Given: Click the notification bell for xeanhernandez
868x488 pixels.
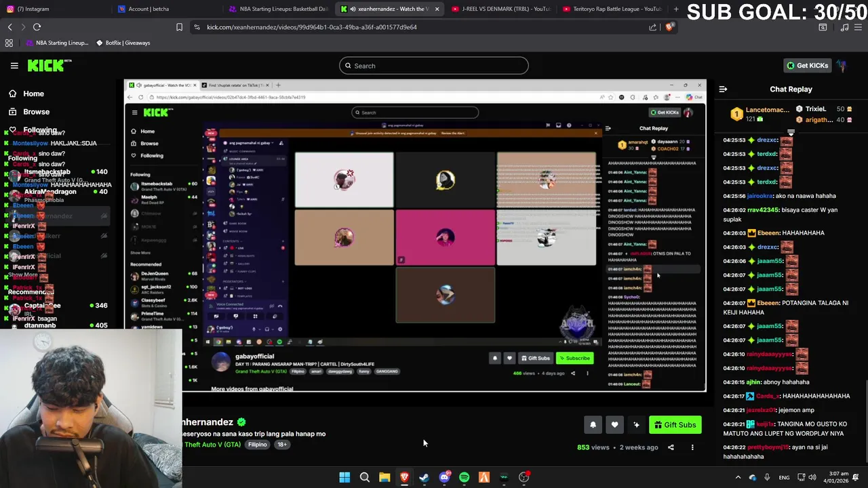Looking at the screenshot, I should (593, 425).
